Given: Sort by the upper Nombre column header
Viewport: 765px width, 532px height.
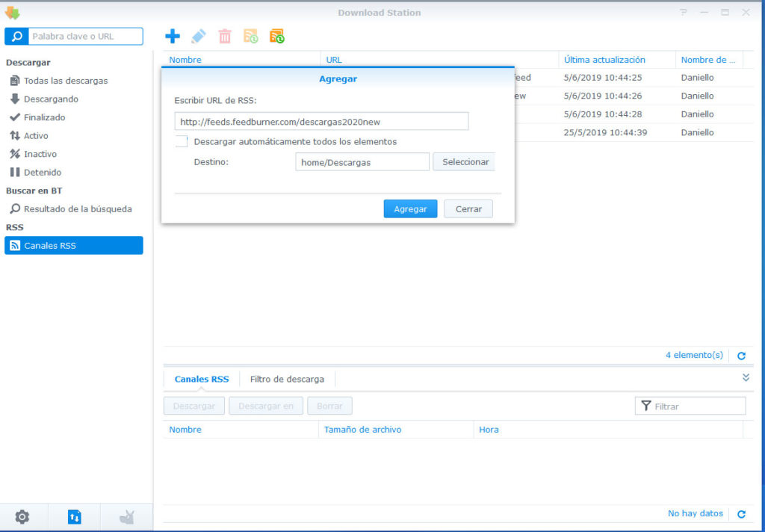Looking at the screenshot, I should 242,60.
